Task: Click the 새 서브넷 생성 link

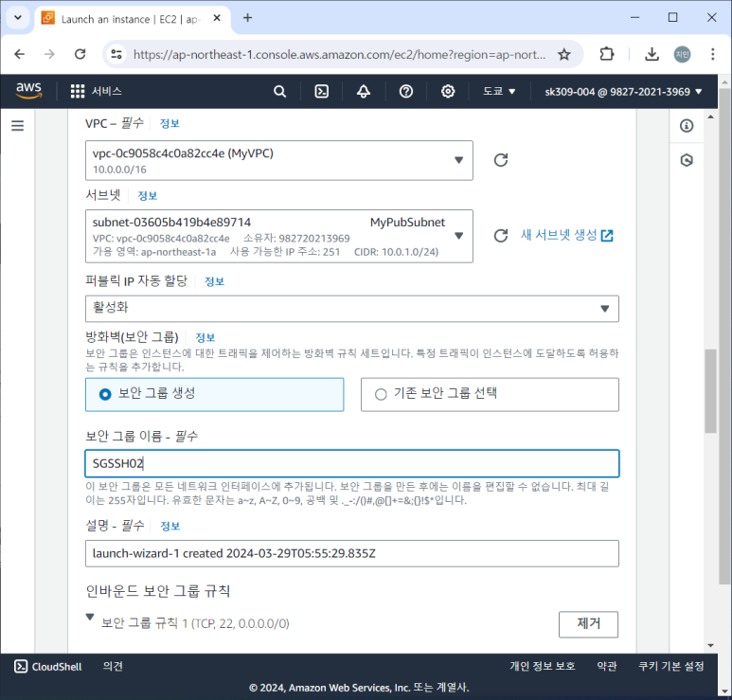Action: point(566,235)
